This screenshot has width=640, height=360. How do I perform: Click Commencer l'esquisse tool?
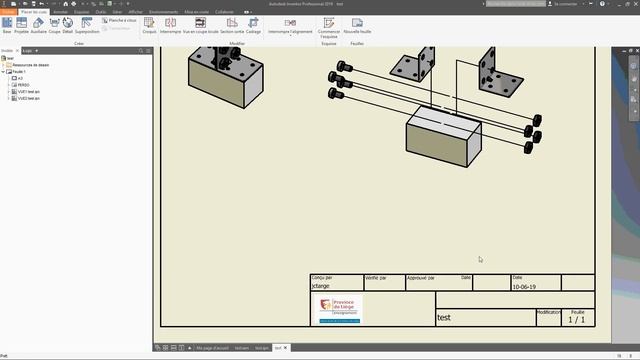point(329,28)
